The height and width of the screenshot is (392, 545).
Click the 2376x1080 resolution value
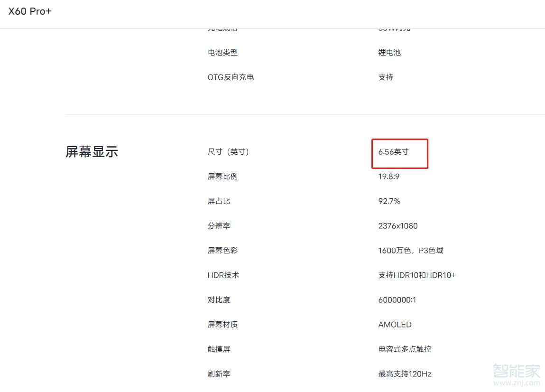click(x=398, y=226)
